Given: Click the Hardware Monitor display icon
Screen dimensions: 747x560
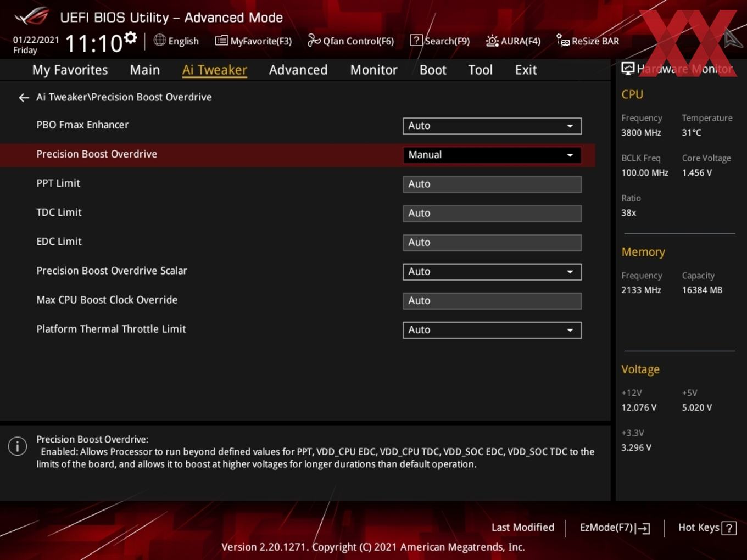Looking at the screenshot, I should 628,69.
